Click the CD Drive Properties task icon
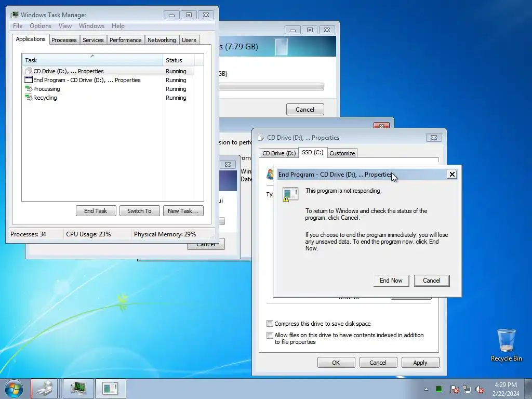Image resolution: width=532 pixels, height=399 pixels. point(29,71)
